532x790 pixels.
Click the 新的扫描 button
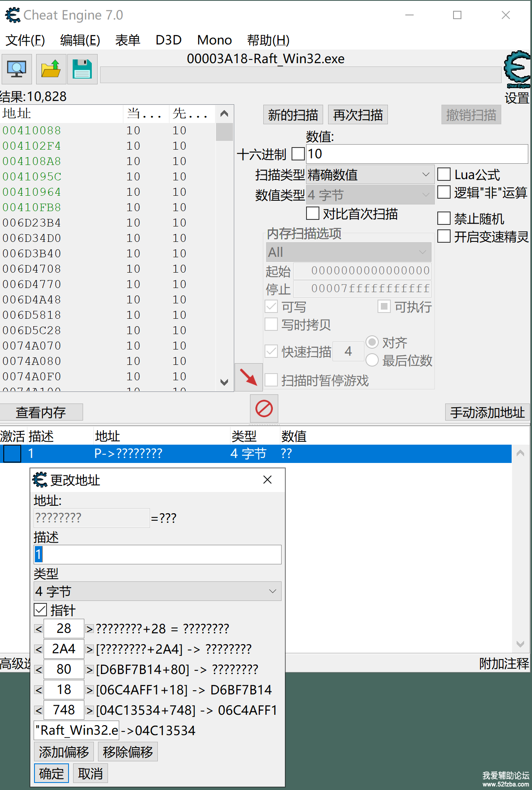[x=293, y=115]
